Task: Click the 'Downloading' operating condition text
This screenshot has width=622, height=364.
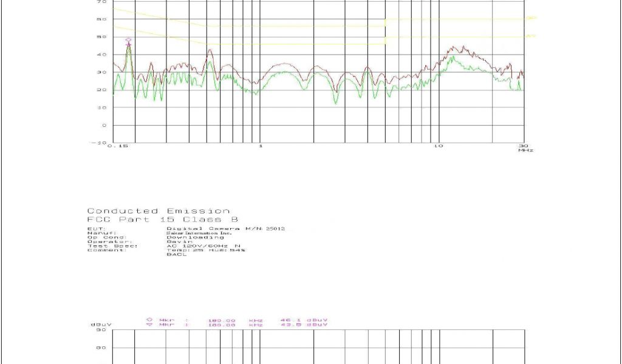Action: pos(186,237)
